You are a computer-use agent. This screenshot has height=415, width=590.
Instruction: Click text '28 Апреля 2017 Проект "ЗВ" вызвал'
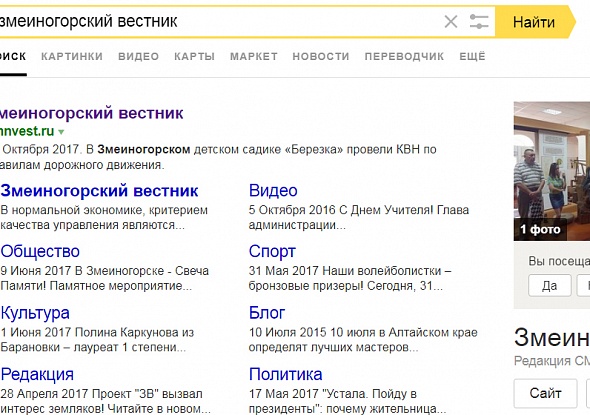tap(102, 394)
